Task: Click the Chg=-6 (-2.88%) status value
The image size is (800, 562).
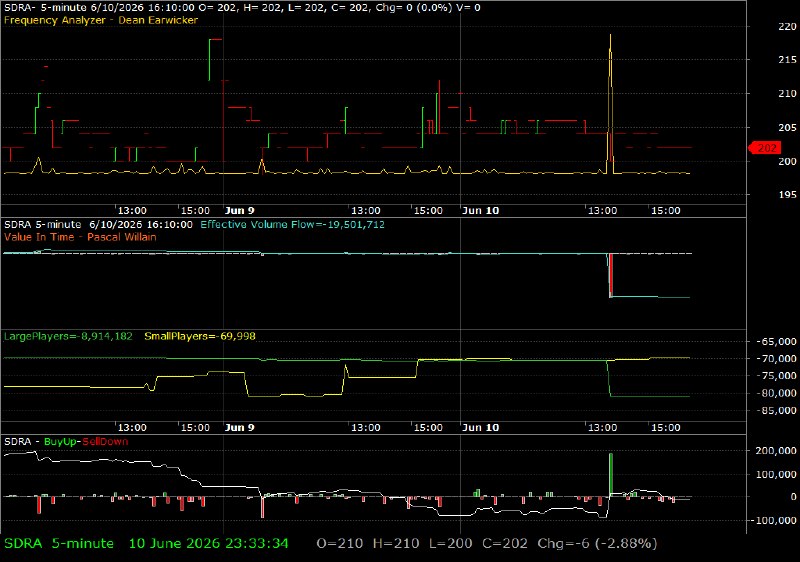Action: coord(597,544)
